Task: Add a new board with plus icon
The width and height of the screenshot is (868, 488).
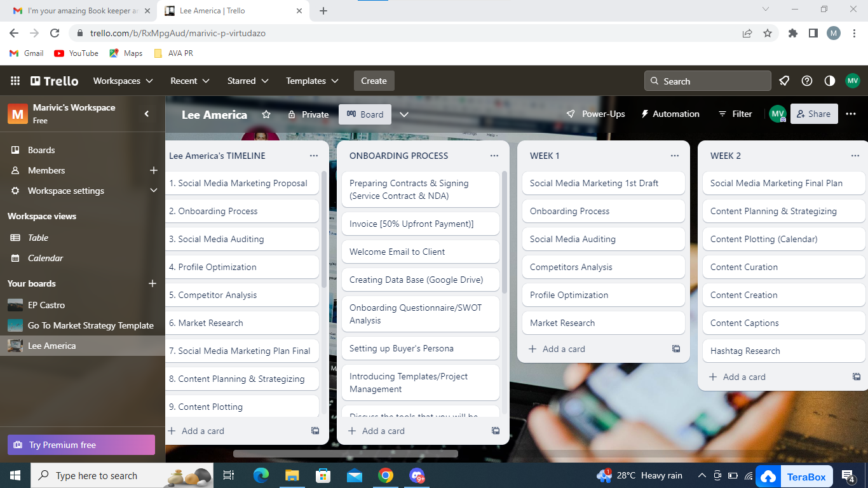Action: [153, 283]
